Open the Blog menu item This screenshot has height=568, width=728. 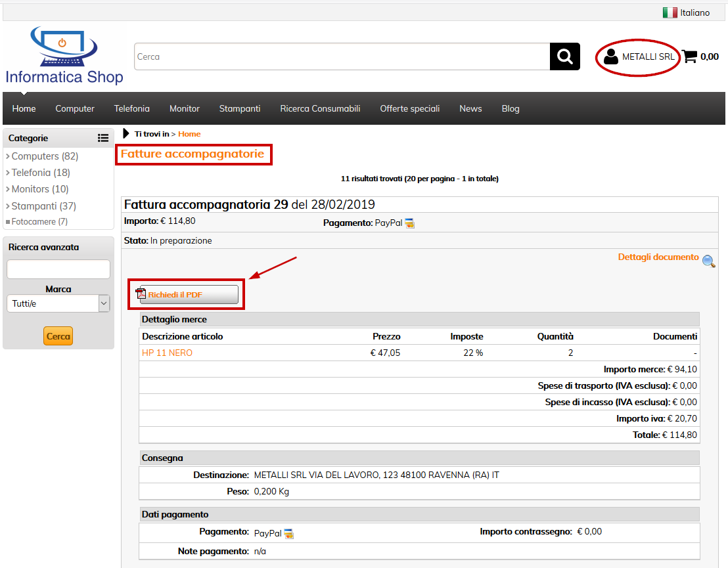pyautogui.click(x=511, y=108)
